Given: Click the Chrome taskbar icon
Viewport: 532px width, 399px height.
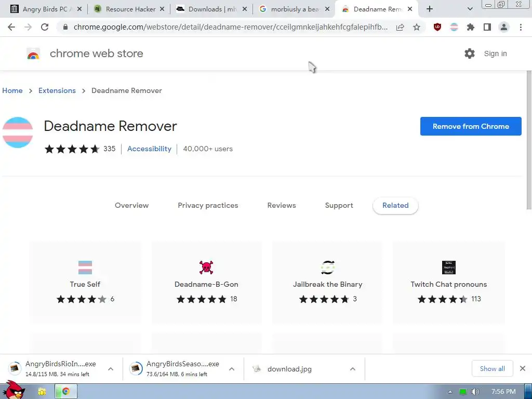Looking at the screenshot, I should tap(66, 392).
